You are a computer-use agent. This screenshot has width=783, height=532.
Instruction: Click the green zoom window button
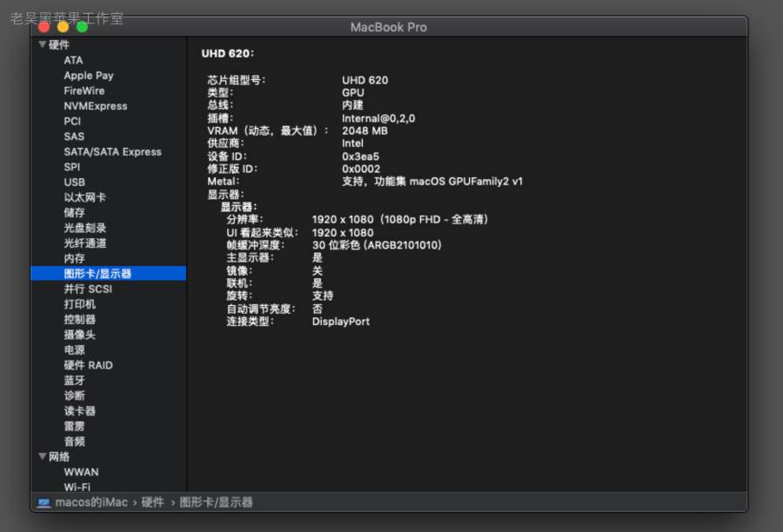coord(83,27)
